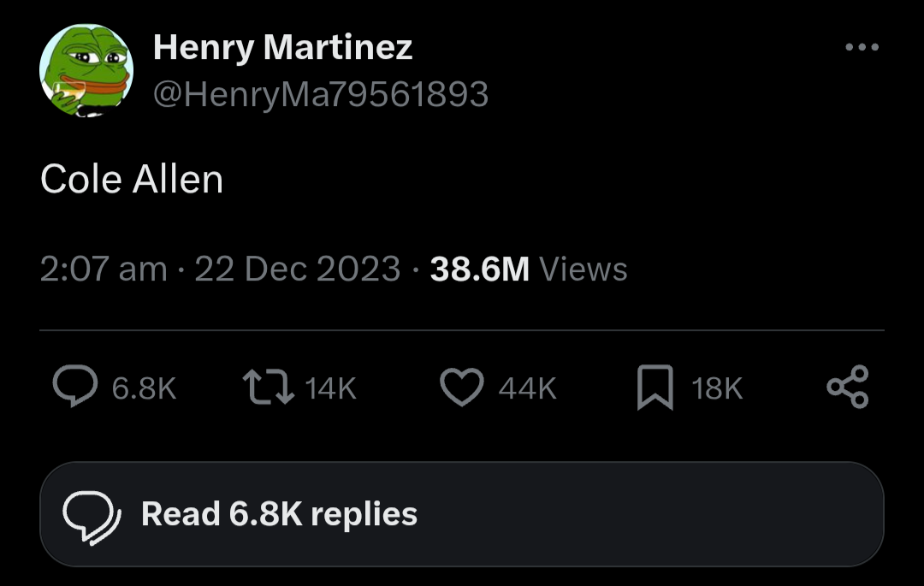924x586 pixels.
Task: Click the 22 Dec 2023 date
Action: [x=298, y=269]
